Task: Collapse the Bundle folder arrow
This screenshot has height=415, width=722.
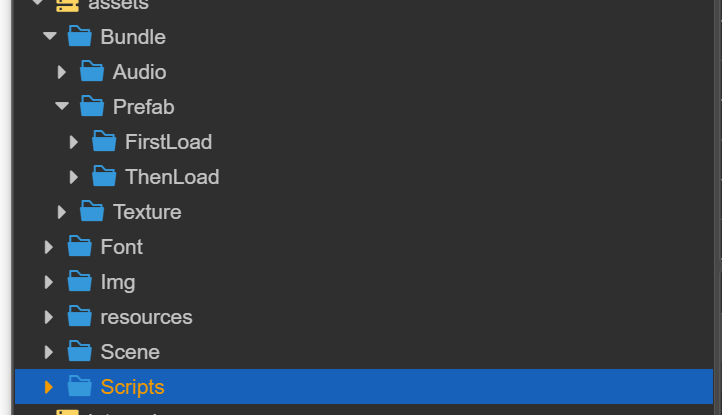Action: point(50,37)
